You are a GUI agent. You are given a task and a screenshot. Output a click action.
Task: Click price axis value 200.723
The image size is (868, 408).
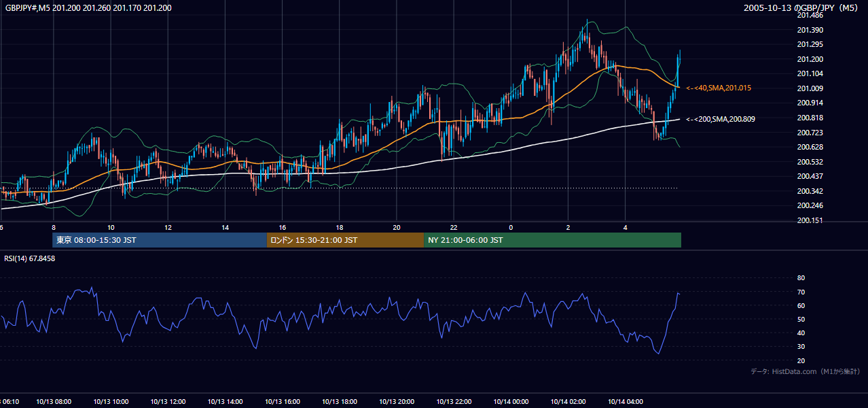point(810,133)
